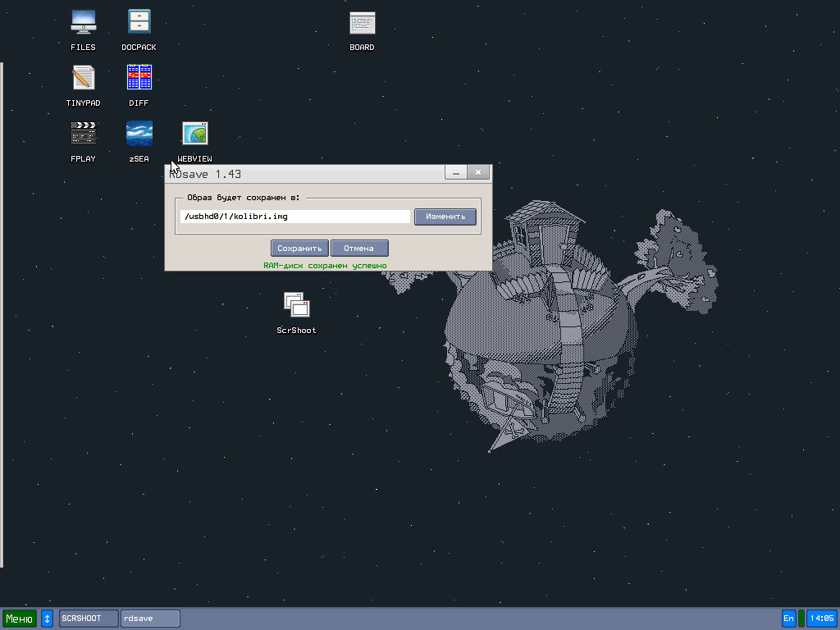
Task: Open the green Меню start menu
Action: [19, 619]
